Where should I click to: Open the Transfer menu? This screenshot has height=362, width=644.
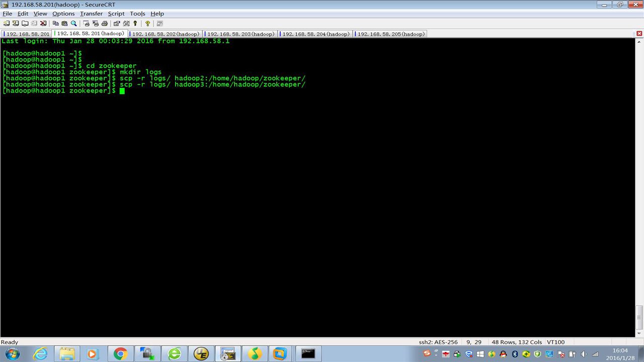[91, 14]
